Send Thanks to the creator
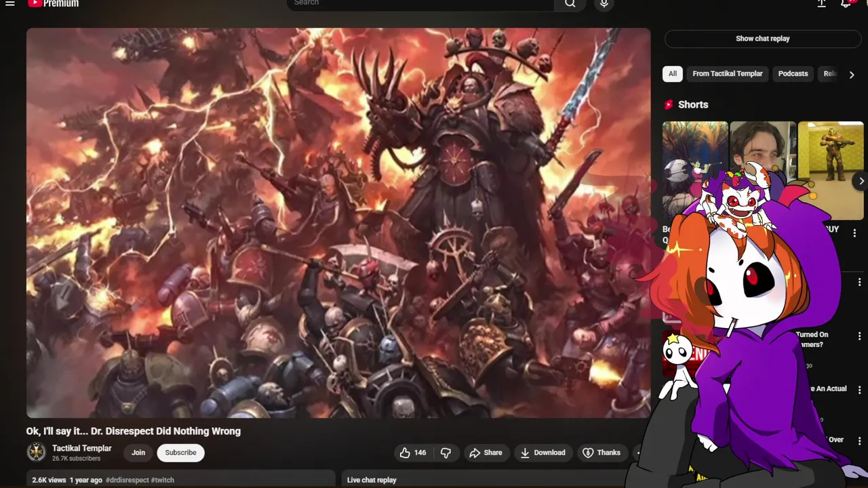 click(x=601, y=453)
